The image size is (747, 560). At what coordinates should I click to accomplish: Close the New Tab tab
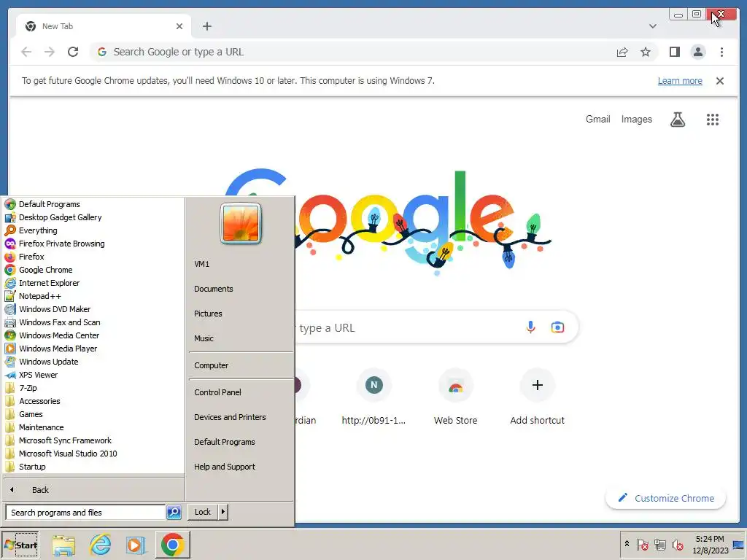(179, 26)
